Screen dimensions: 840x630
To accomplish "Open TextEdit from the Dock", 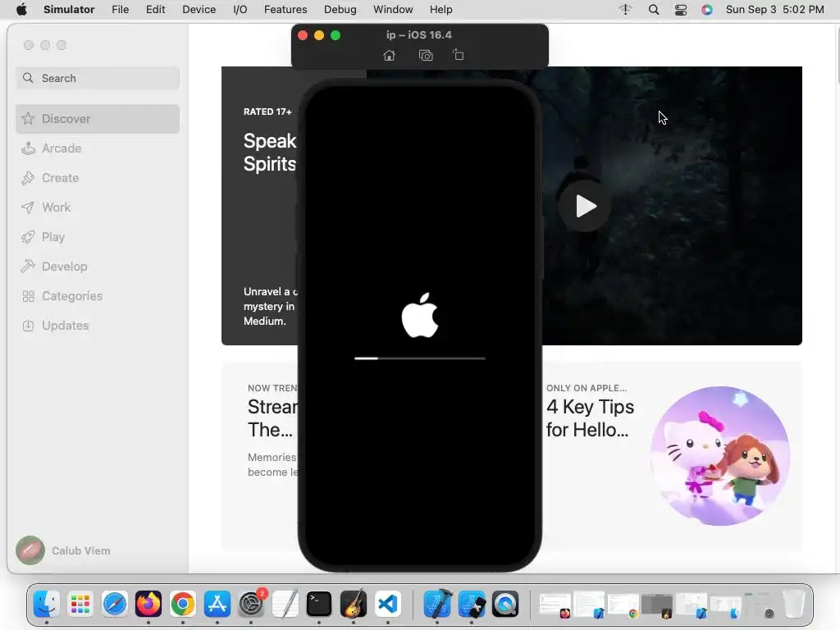I will tap(285, 605).
